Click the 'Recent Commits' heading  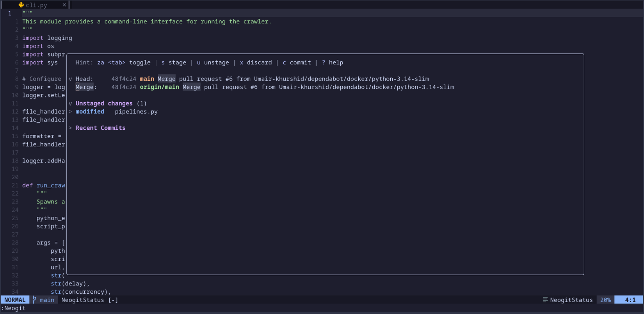pos(100,128)
